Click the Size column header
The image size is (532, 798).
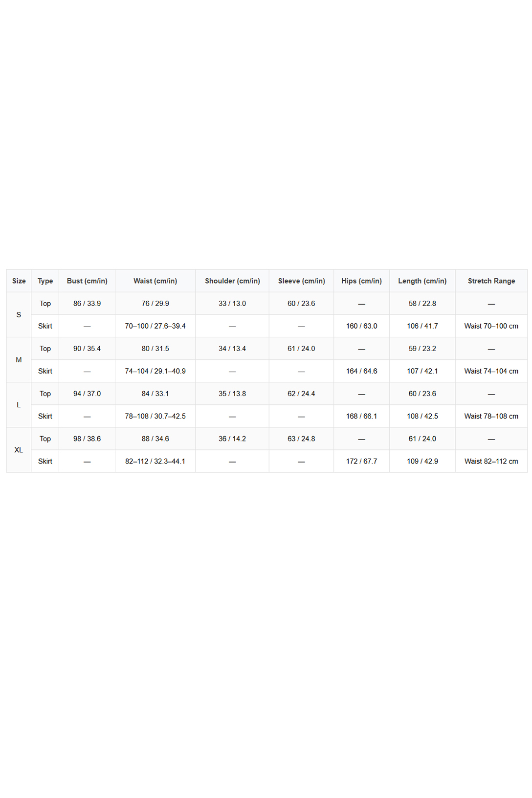click(19, 281)
